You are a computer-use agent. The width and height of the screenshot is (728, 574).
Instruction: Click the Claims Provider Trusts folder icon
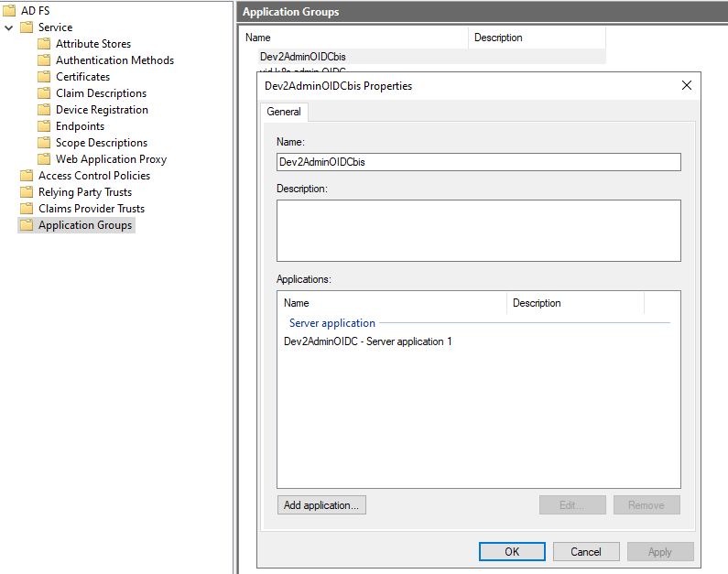[x=27, y=209]
